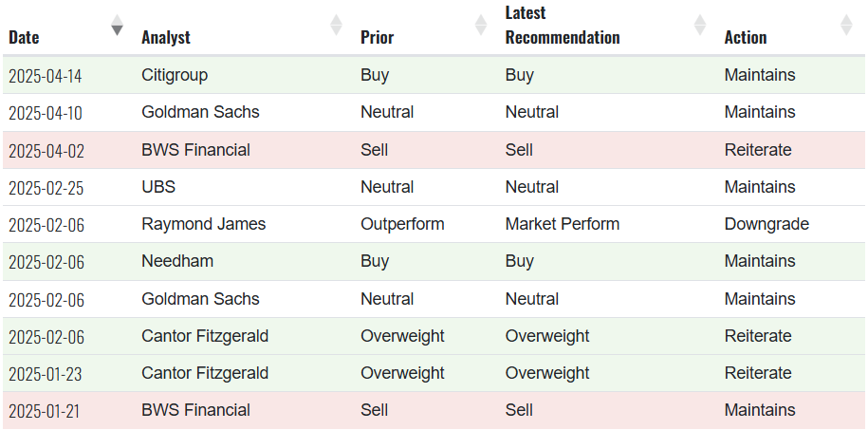This screenshot has height=430, width=868.
Task: Click the Analyst header label
Action: click(166, 37)
